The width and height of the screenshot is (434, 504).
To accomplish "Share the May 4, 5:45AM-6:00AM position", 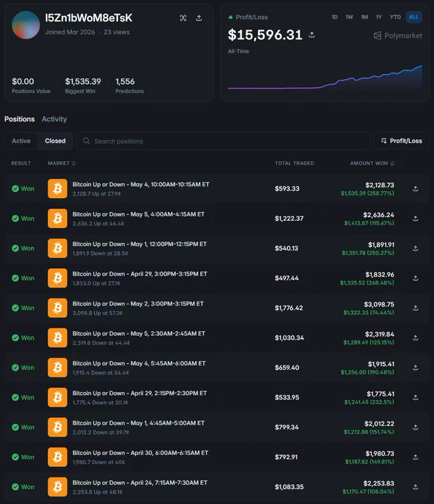I will [415, 368].
